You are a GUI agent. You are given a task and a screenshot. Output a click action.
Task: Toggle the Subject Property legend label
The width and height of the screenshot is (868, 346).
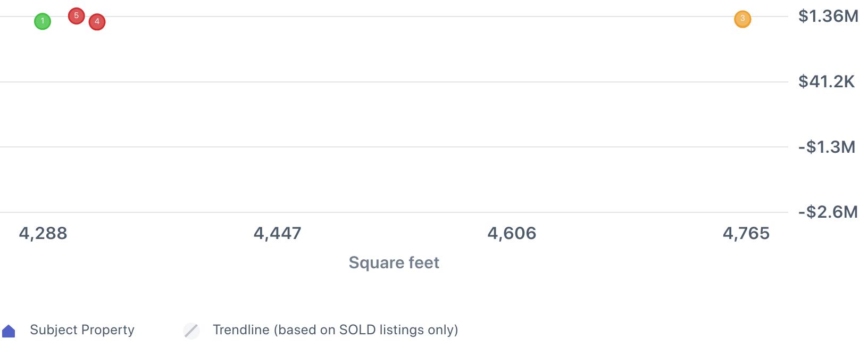tap(82, 330)
